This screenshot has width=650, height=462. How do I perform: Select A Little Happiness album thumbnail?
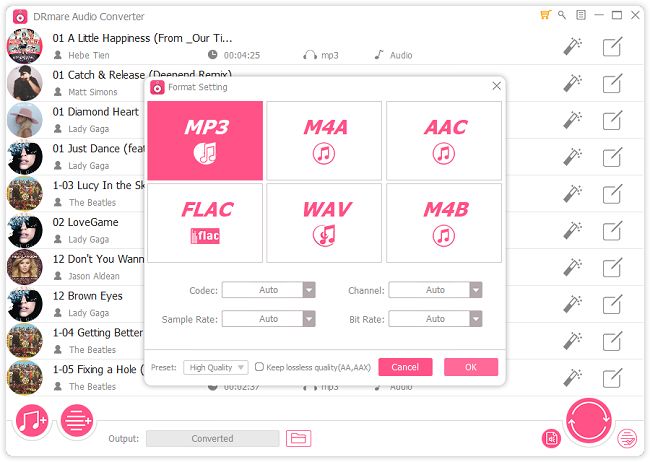tap(25, 46)
